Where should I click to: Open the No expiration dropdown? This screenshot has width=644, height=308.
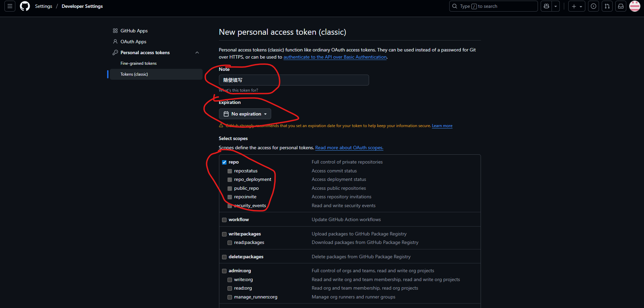click(245, 114)
